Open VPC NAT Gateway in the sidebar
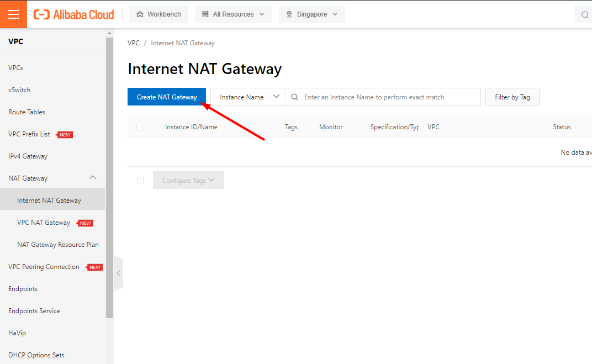The width and height of the screenshot is (592, 364). [x=44, y=223]
